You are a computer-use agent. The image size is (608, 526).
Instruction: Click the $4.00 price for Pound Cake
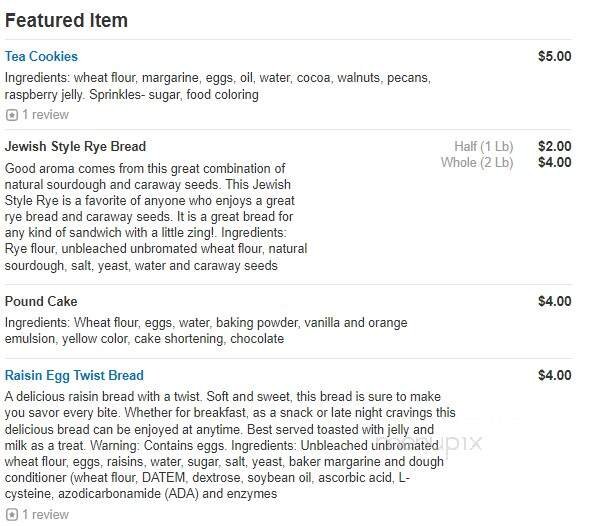[554, 301]
